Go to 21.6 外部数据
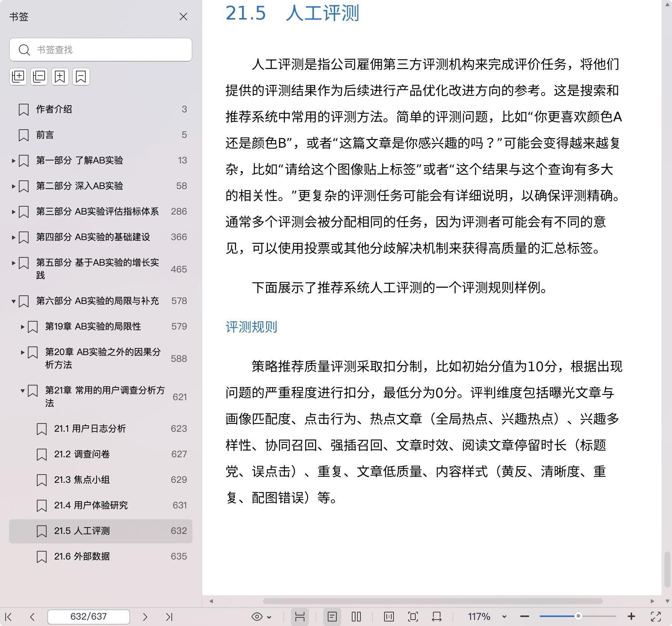This screenshot has height=626, width=672. (101, 556)
